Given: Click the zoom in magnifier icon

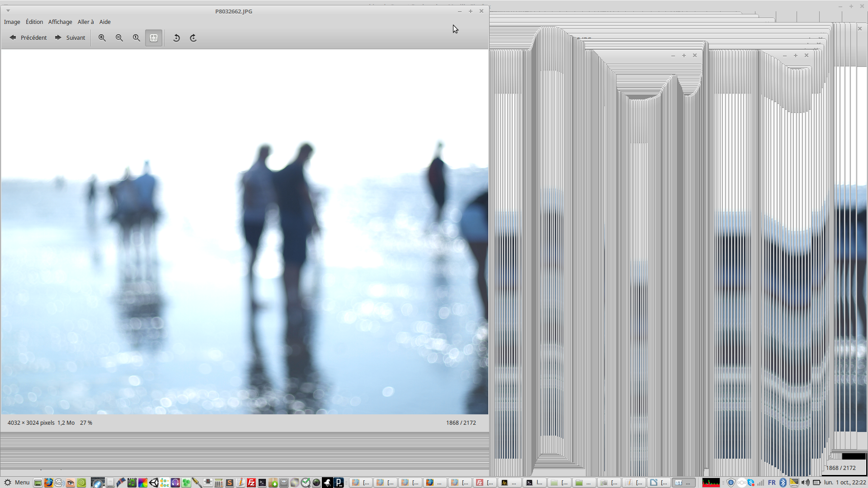Looking at the screenshot, I should click(102, 38).
